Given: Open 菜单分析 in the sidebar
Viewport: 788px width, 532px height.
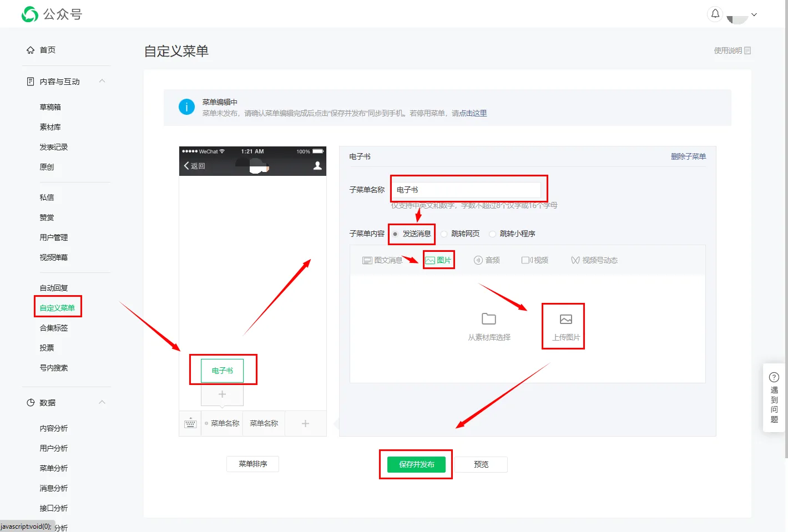Looking at the screenshot, I should click(x=54, y=468).
